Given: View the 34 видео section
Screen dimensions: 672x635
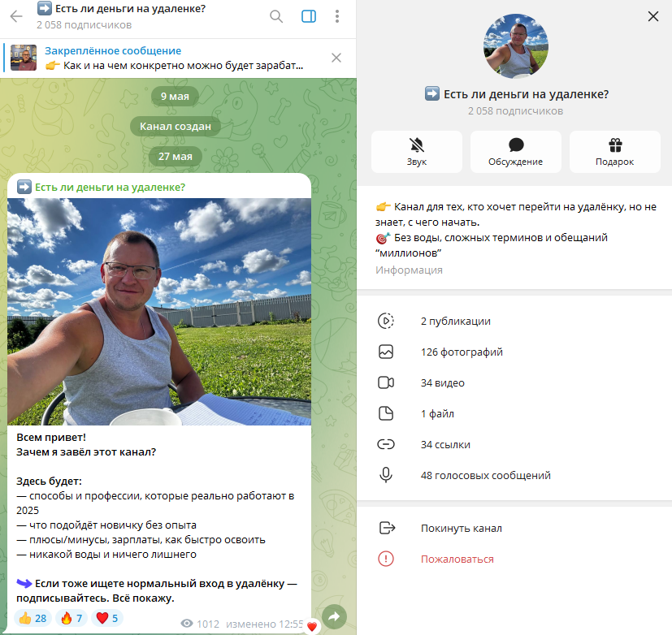Looking at the screenshot, I should coord(443,382).
